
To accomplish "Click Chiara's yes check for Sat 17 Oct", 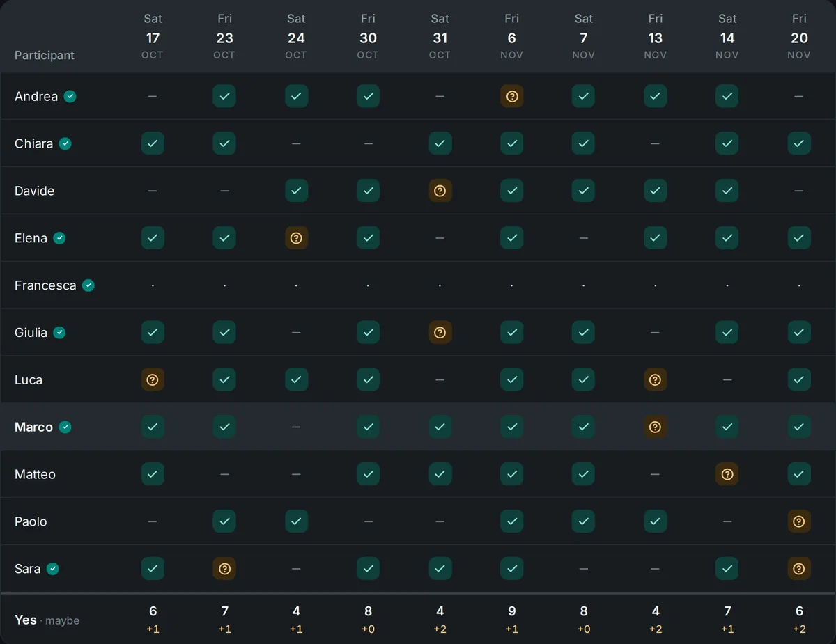I will tap(153, 143).
